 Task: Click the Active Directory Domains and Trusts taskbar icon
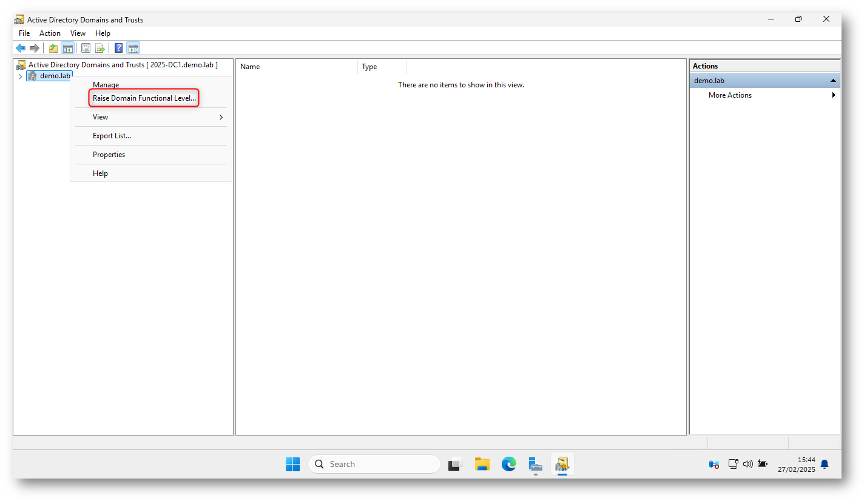point(562,464)
